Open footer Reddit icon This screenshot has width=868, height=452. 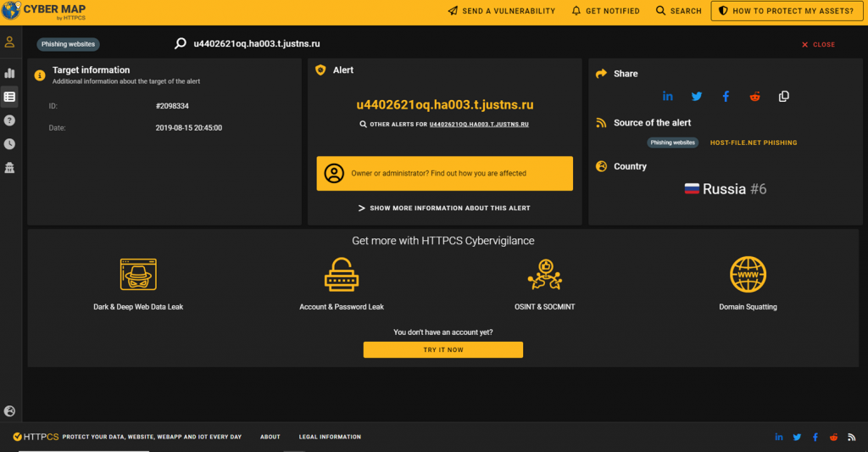[x=834, y=437]
